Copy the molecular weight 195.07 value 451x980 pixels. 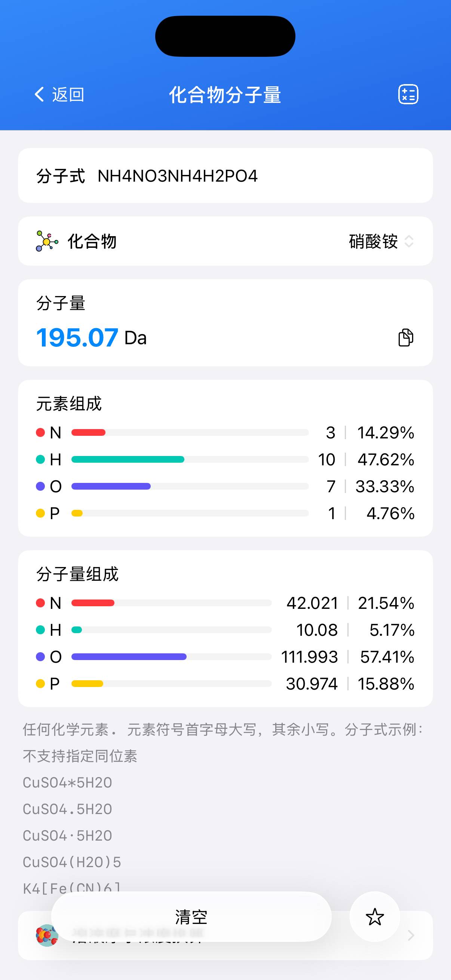(405, 338)
